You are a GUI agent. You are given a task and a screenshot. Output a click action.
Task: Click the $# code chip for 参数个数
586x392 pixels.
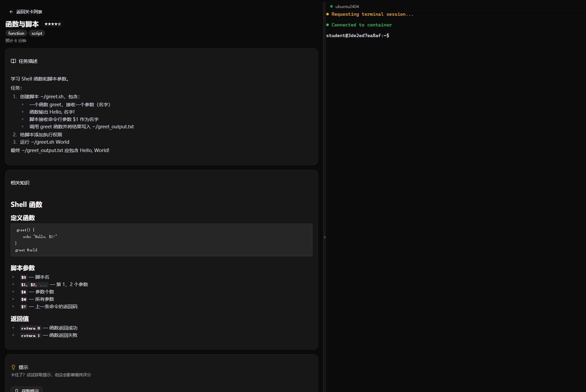click(23, 292)
